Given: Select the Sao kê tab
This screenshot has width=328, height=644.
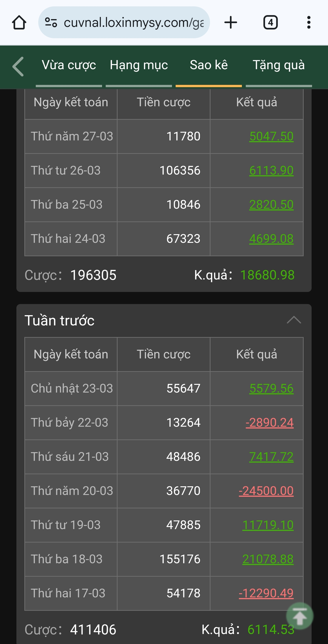Looking at the screenshot, I should pos(209,65).
